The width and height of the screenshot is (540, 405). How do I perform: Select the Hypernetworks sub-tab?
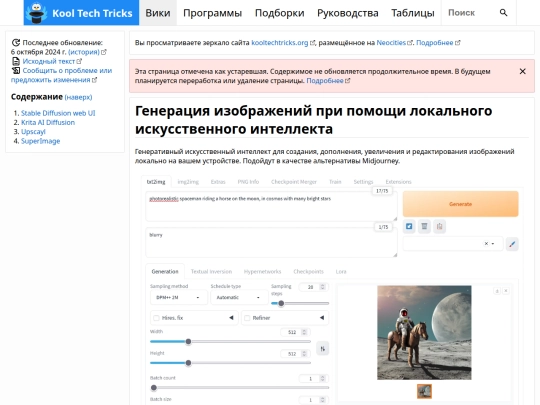262,271
